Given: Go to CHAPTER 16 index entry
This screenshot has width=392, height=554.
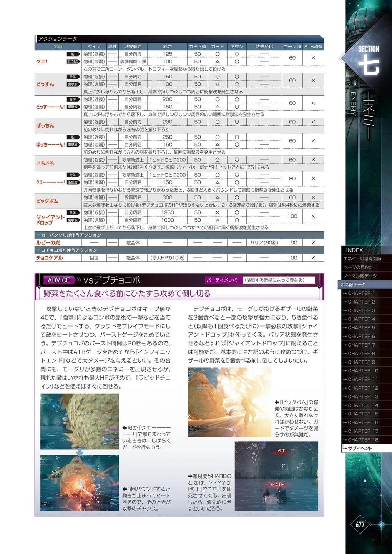Looking at the screenshot, I should coord(363,422).
